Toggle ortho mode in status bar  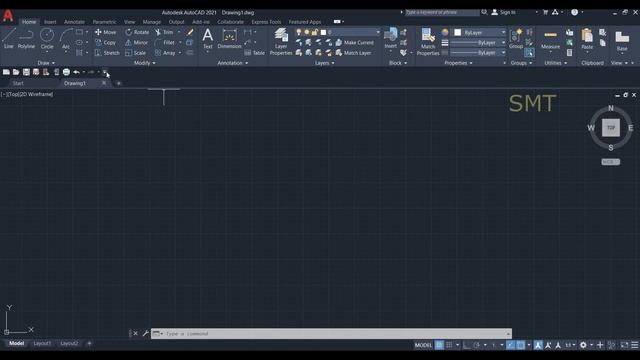coord(467,345)
